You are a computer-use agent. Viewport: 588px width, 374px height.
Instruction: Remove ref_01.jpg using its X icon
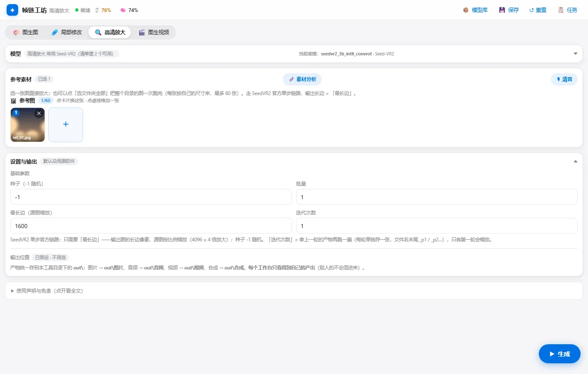point(39,113)
